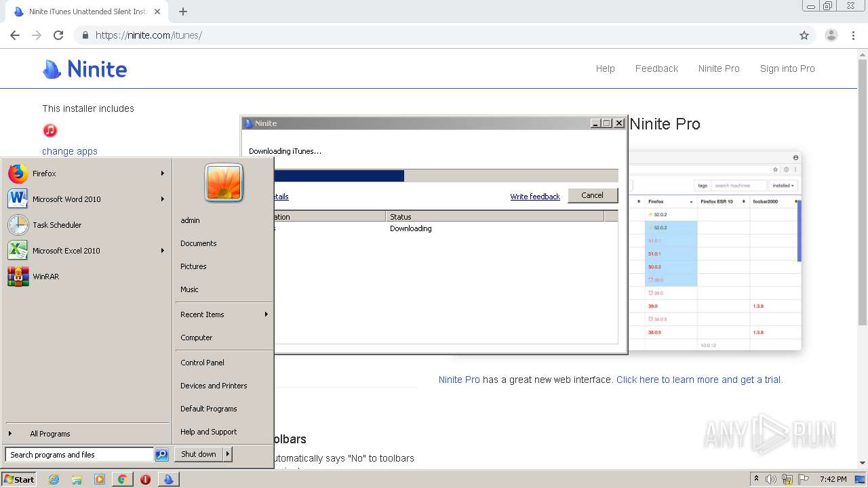This screenshot has width=868, height=488.
Task: Open the Chrome profile avatar icon
Action: coord(831,35)
